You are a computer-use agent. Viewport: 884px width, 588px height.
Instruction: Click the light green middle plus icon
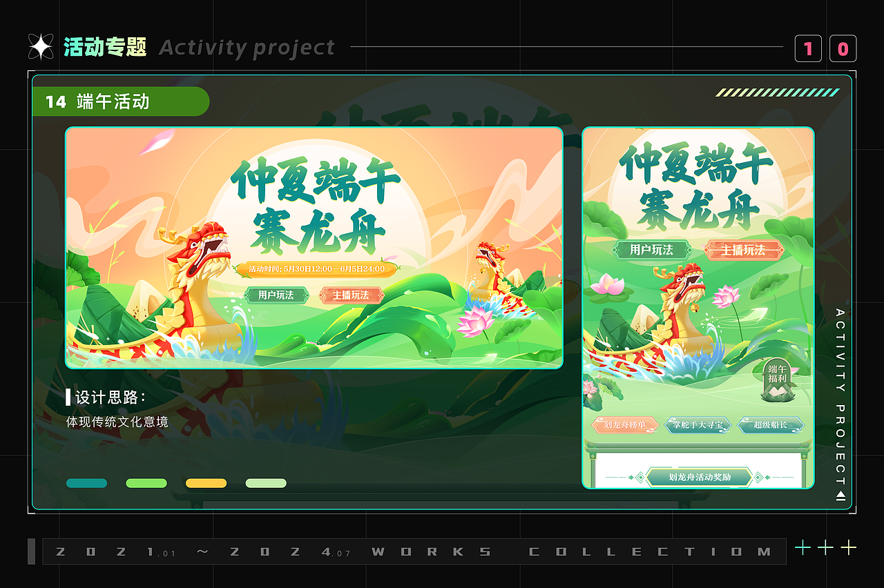pos(826,548)
